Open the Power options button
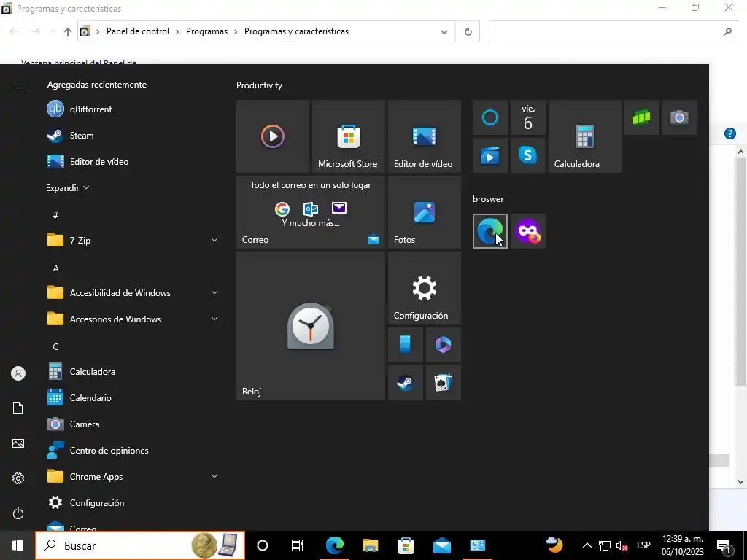Screen dimensions: 747x560 coord(18,513)
